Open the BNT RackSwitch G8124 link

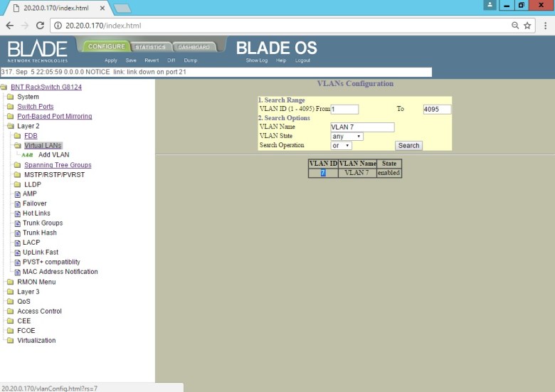[46, 87]
